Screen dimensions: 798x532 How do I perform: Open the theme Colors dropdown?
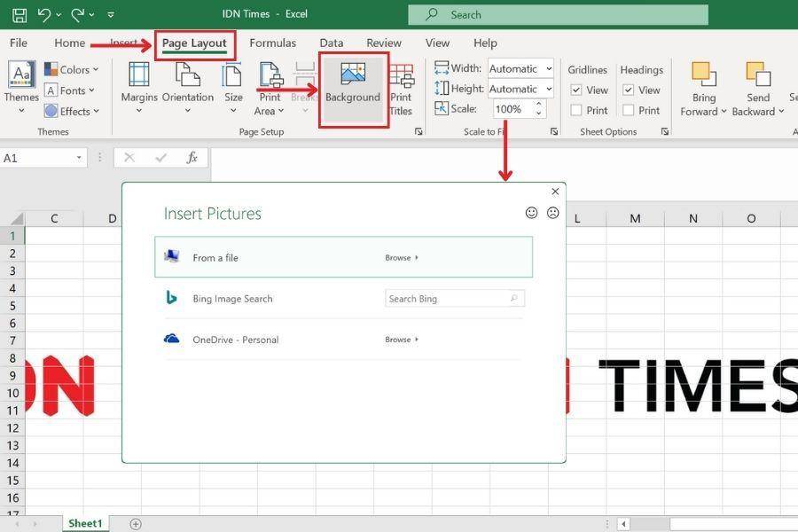71,69
